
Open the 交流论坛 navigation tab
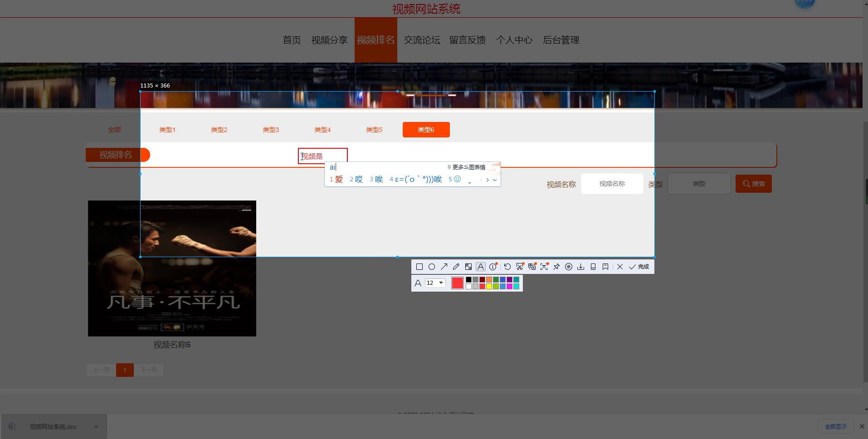point(422,40)
